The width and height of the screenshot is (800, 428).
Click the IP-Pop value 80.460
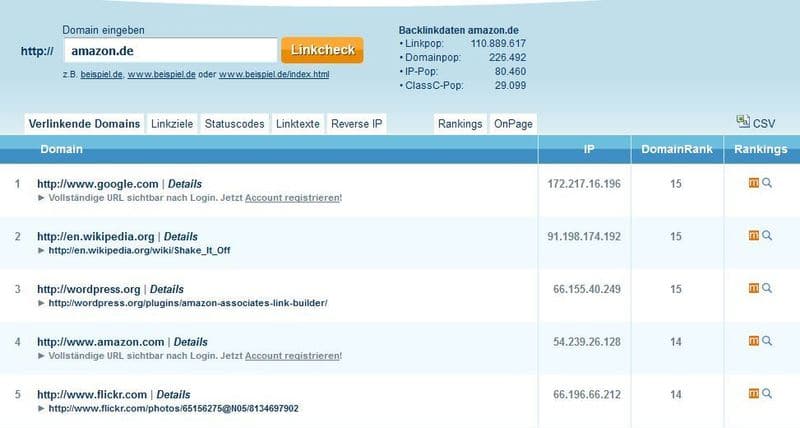coord(510,71)
